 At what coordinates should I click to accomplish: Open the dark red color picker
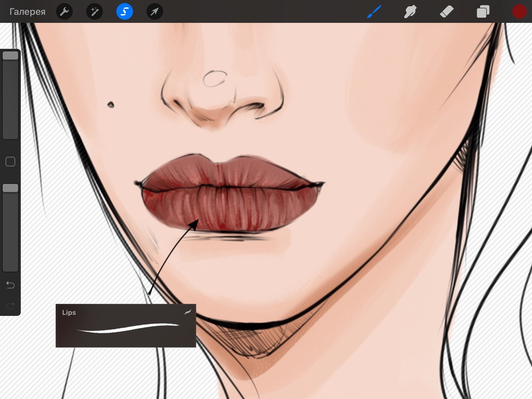coord(519,12)
